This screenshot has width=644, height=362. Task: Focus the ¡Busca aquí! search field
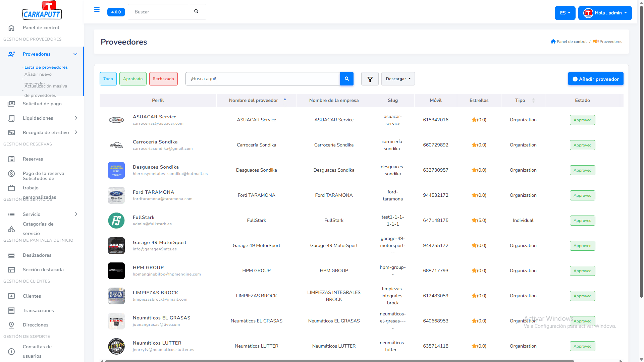pos(263,79)
